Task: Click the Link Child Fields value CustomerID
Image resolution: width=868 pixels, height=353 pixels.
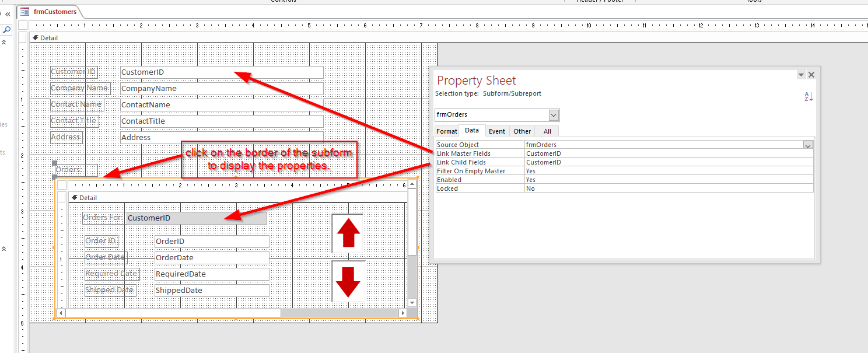Action: [x=668, y=162]
